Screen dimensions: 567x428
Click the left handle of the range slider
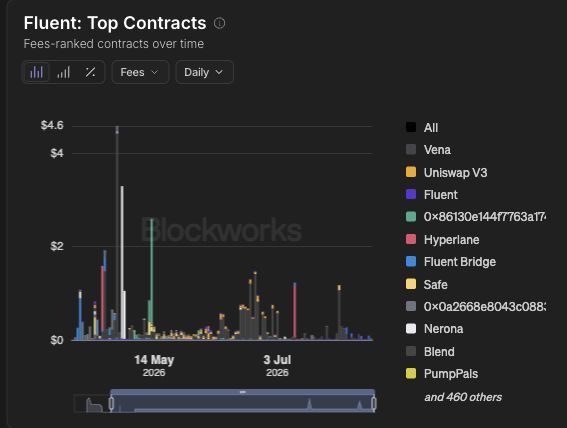(111, 403)
